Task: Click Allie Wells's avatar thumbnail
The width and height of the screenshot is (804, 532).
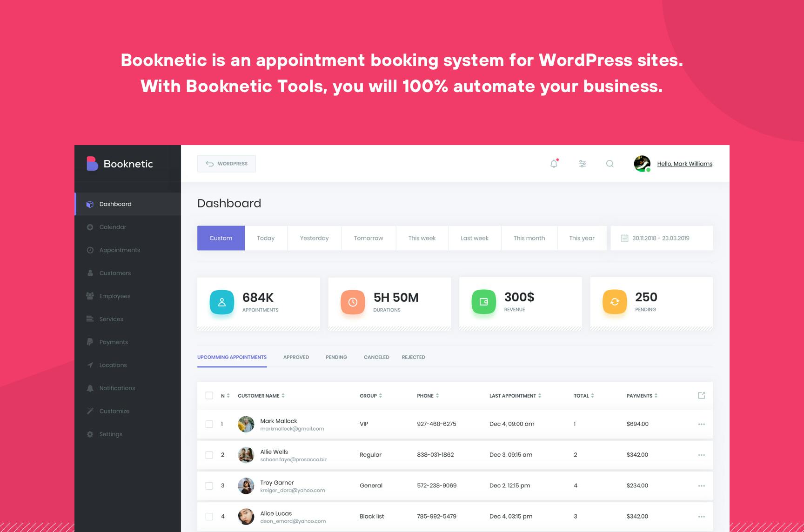Action: click(x=246, y=455)
